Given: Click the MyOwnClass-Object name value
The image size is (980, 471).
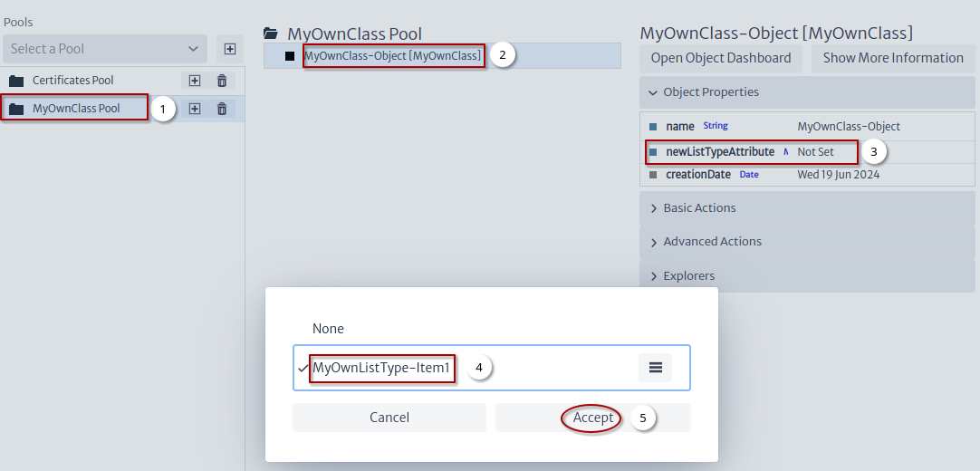Looking at the screenshot, I should click(849, 127).
